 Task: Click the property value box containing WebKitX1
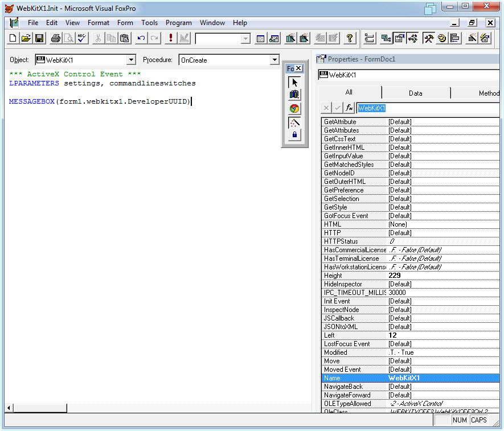point(428,108)
